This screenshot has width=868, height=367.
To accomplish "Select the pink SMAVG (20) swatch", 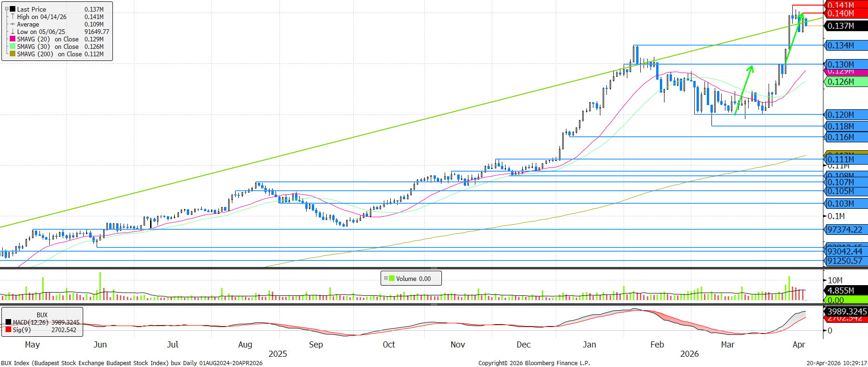I will 13,39.
